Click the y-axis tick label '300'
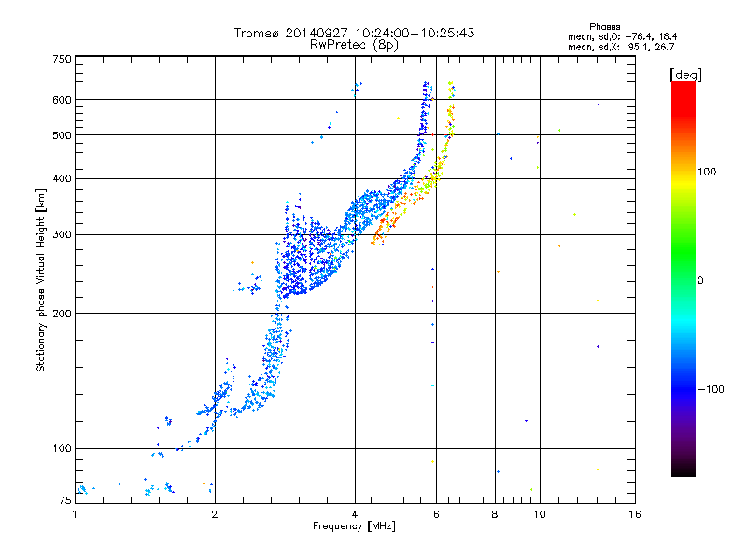This screenshot has width=747, height=560. pos(63,235)
